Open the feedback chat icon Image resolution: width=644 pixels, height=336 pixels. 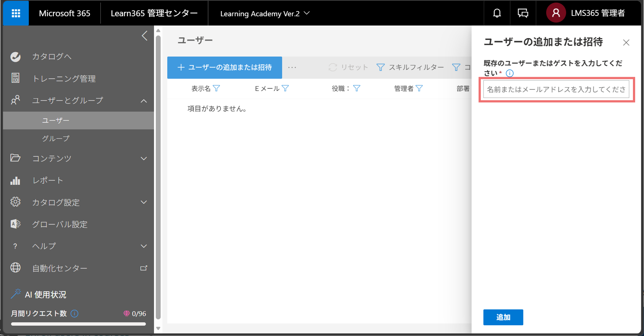[x=523, y=13]
